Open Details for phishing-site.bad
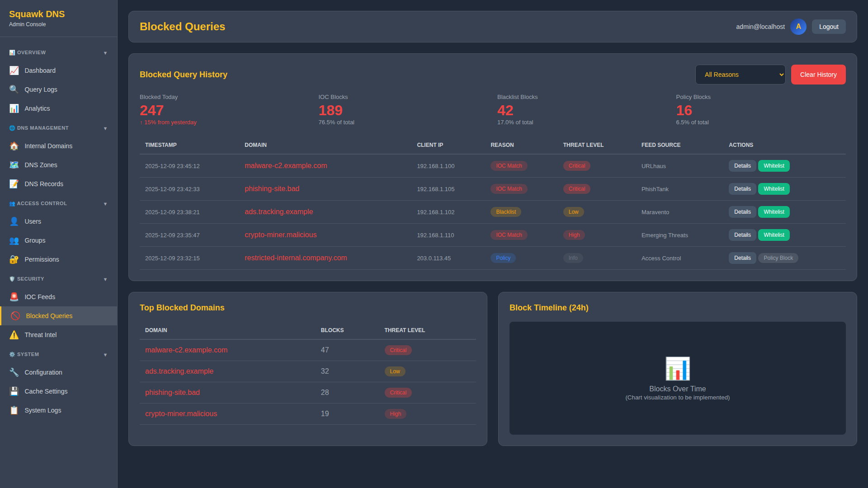The image size is (868, 488). (x=742, y=189)
